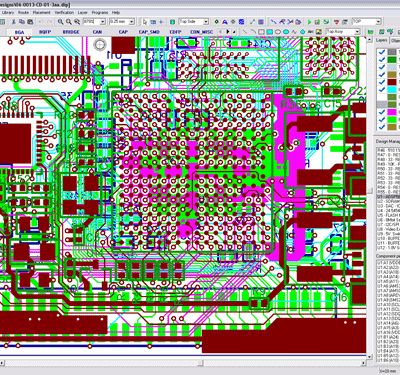Image resolution: width=400 pixels, height=375 pixels.
Task: Toggle visibility checkbox beside pale blue layer swatch
Action: coord(382,67)
